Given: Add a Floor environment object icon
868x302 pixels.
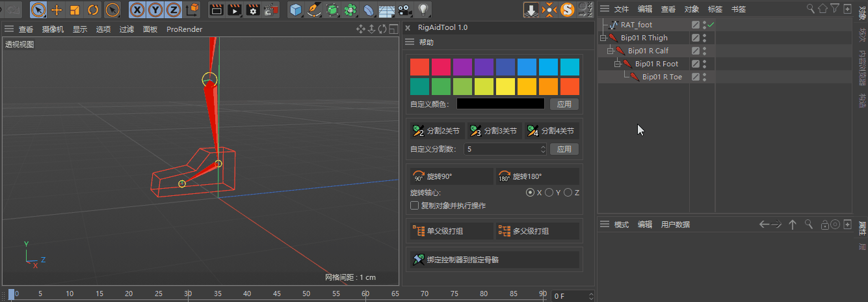Looking at the screenshot, I should tap(387, 10).
